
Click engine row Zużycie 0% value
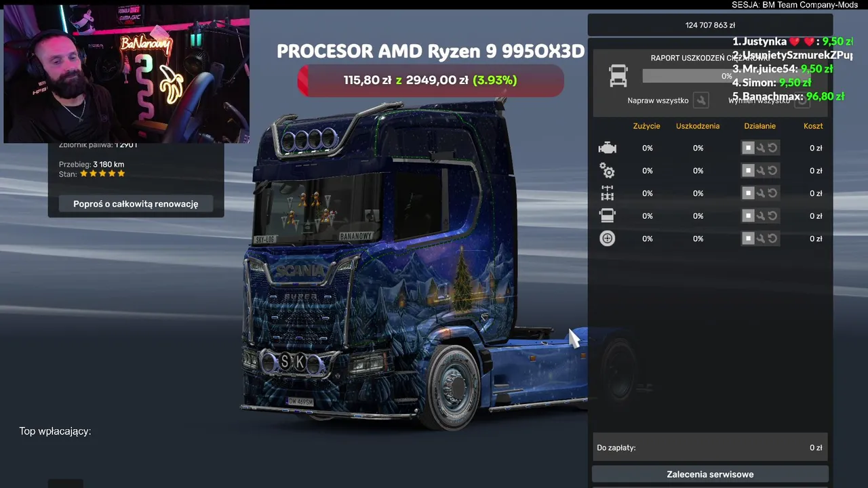[648, 148]
